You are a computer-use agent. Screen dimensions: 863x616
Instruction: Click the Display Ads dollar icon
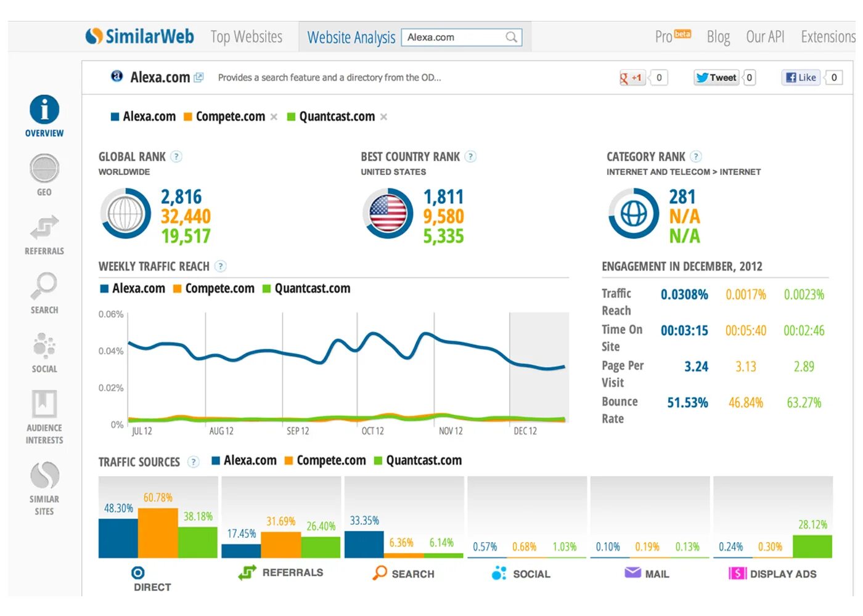tap(737, 573)
